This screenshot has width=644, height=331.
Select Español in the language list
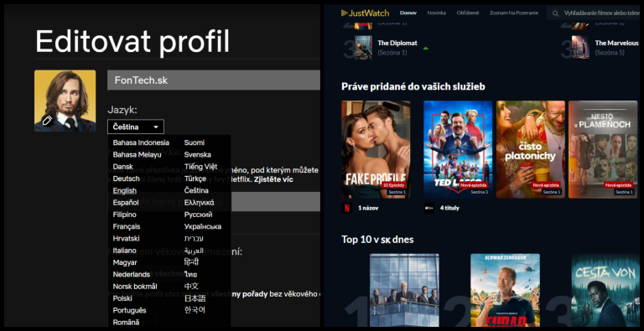(126, 203)
